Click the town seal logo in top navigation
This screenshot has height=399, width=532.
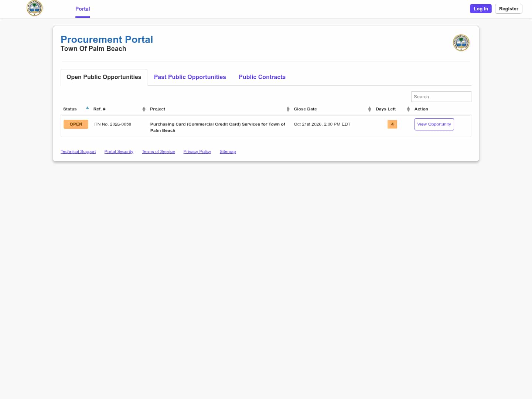click(x=35, y=8)
